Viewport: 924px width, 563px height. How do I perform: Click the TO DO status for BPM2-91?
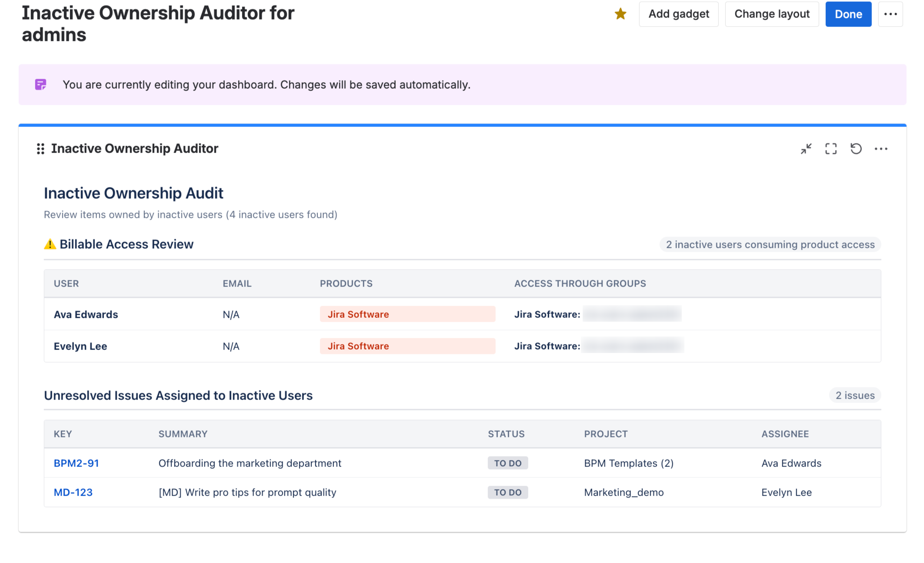[x=507, y=463]
